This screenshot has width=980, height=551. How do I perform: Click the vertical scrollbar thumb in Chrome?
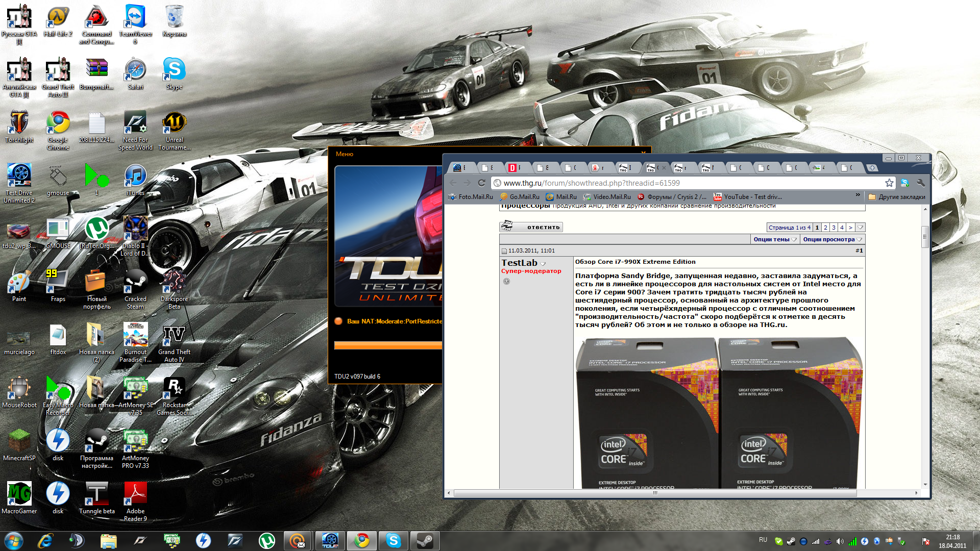click(x=924, y=236)
